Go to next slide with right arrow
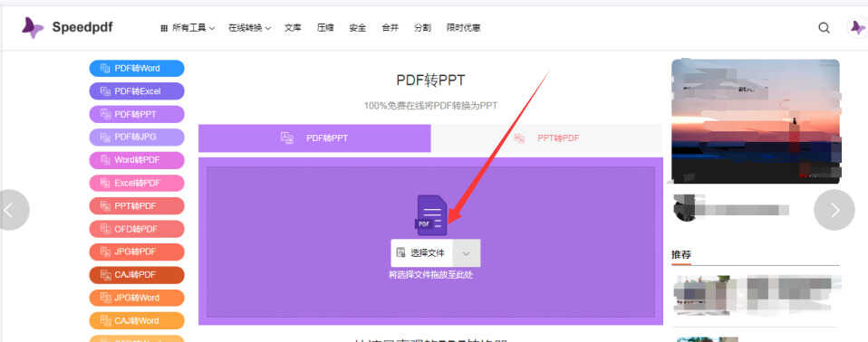The image size is (868, 342). coord(834,210)
